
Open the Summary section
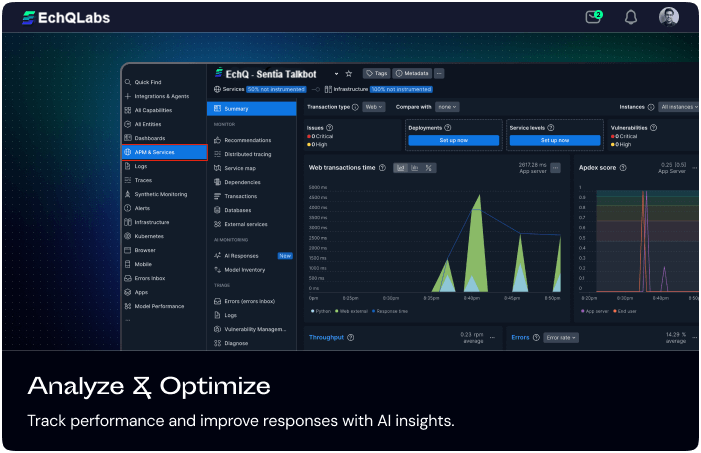pyautogui.click(x=251, y=108)
